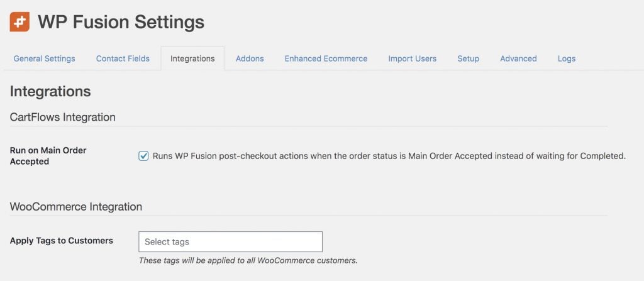
Task: Go to the Addons tab
Action: pyautogui.click(x=250, y=58)
